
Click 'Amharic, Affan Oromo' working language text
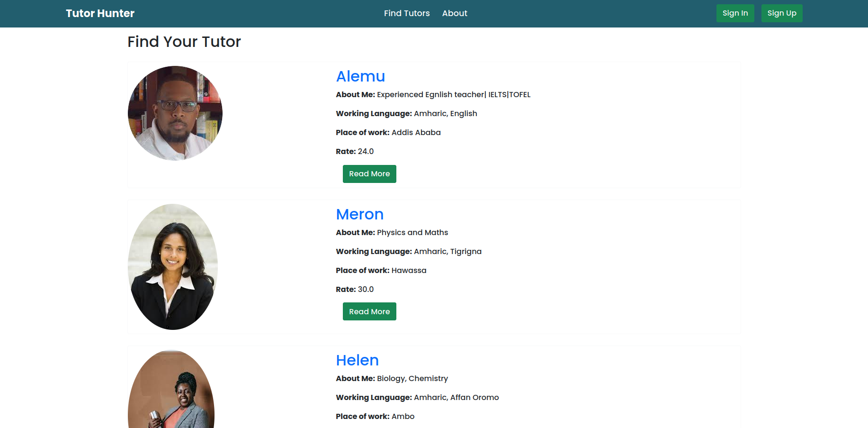(x=456, y=398)
